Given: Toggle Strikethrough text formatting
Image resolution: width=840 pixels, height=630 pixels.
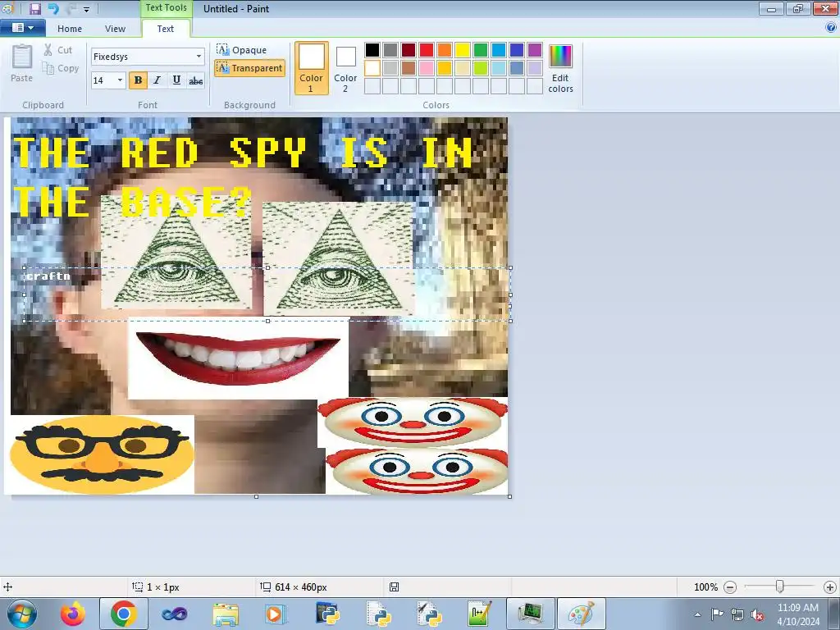Looking at the screenshot, I should click(195, 80).
